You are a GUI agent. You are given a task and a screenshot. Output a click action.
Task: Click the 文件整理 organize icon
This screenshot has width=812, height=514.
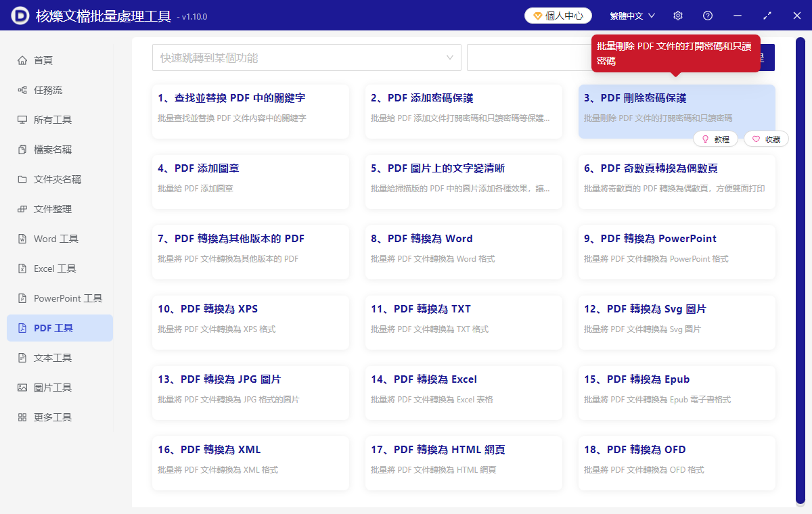22,209
